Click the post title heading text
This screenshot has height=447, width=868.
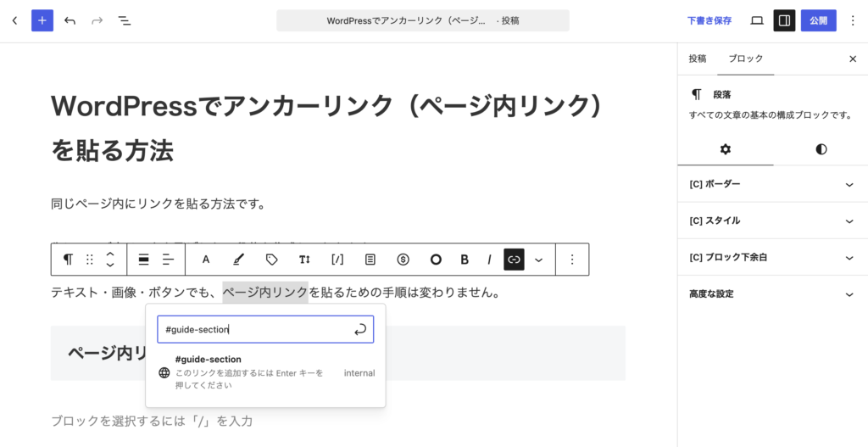point(327,128)
